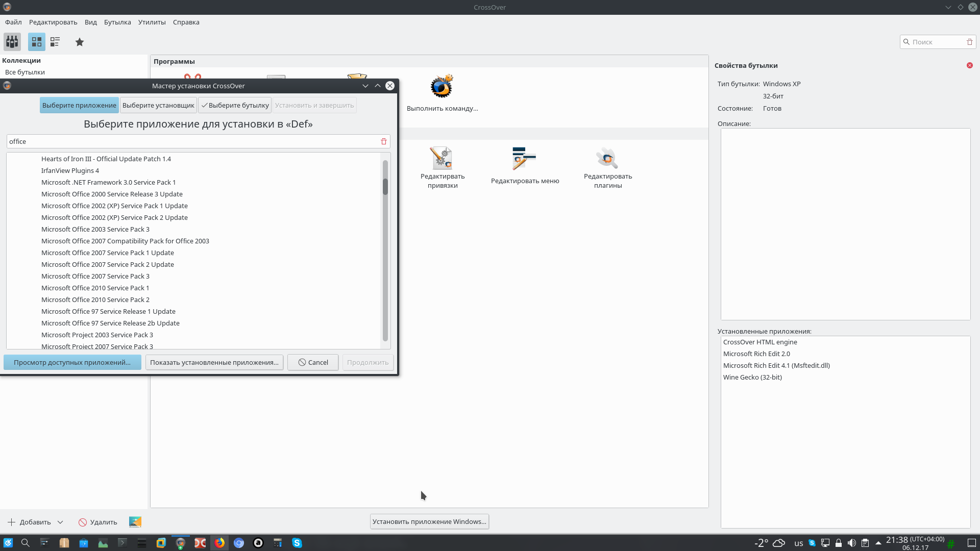Image resolution: width=980 pixels, height=551 pixels.
Task: Click the favorites star icon
Action: click(x=80, y=42)
